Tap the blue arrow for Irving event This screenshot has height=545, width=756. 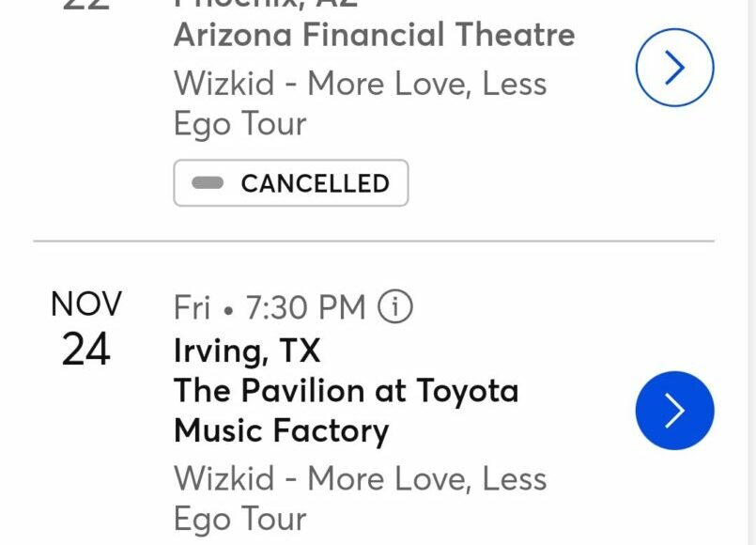click(674, 411)
